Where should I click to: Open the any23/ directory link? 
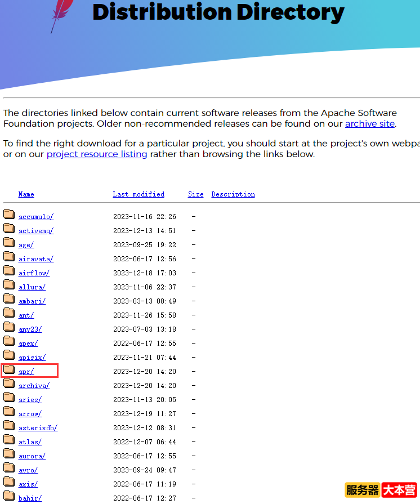(30, 329)
